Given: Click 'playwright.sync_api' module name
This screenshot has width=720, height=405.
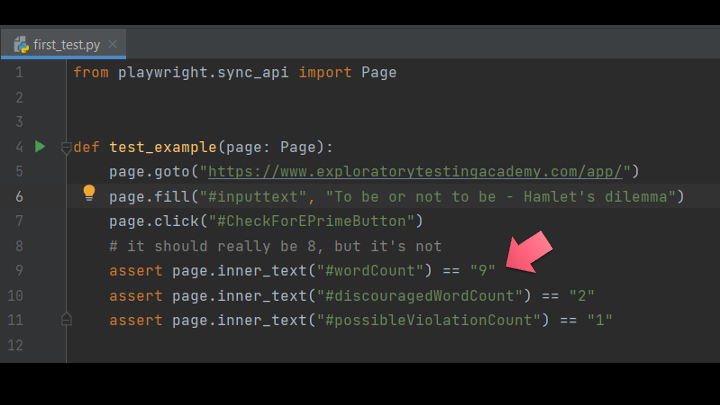Looking at the screenshot, I should point(203,73).
